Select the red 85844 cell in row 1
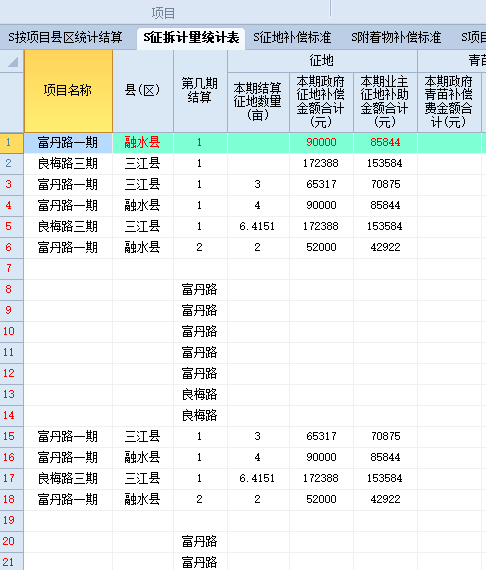This screenshot has width=486, height=570. coord(385,142)
